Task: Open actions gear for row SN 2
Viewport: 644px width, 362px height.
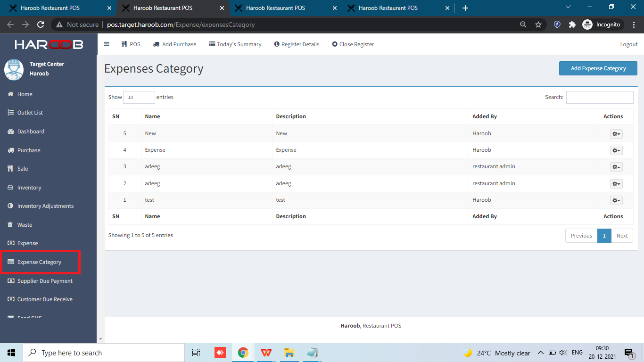Action: pos(616,184)
